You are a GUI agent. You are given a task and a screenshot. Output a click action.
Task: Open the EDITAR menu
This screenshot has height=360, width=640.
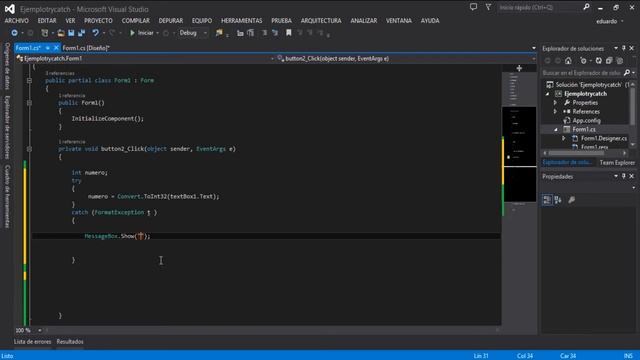point(47,20)
